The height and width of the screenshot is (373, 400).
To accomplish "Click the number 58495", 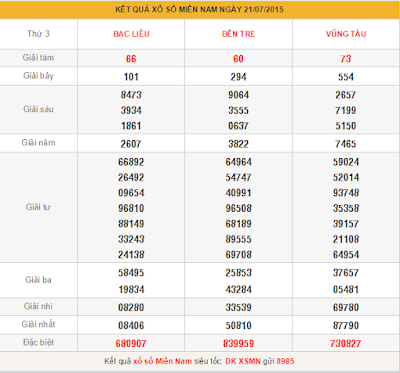I will pos(131,273).
